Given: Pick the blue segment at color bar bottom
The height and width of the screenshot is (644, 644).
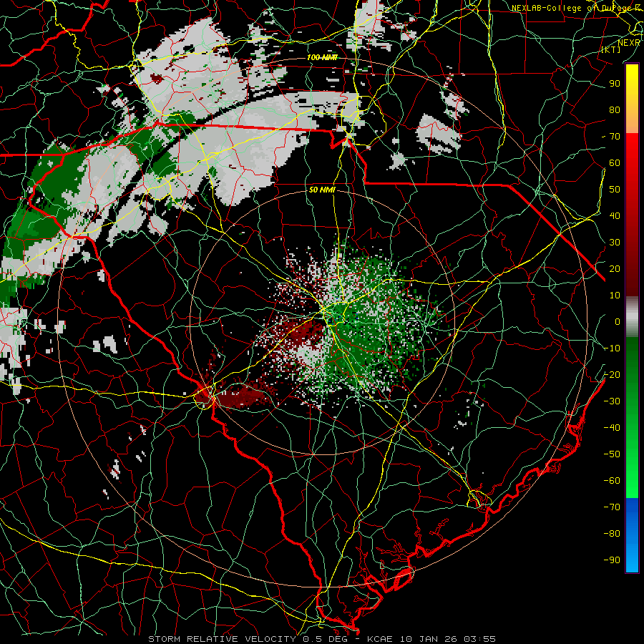Looking at the screenshot, I should click(632, 535).
